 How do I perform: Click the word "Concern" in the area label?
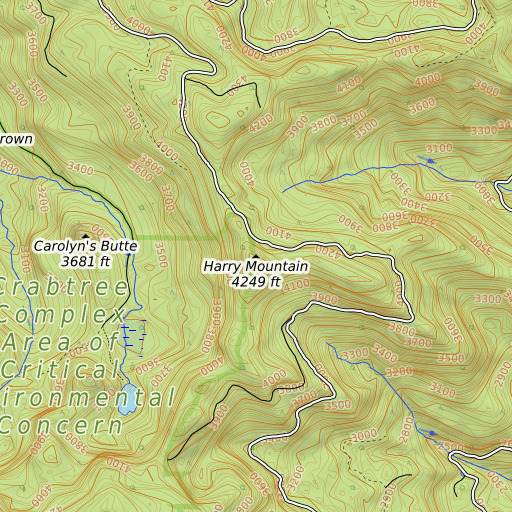[x=61, y=426]
